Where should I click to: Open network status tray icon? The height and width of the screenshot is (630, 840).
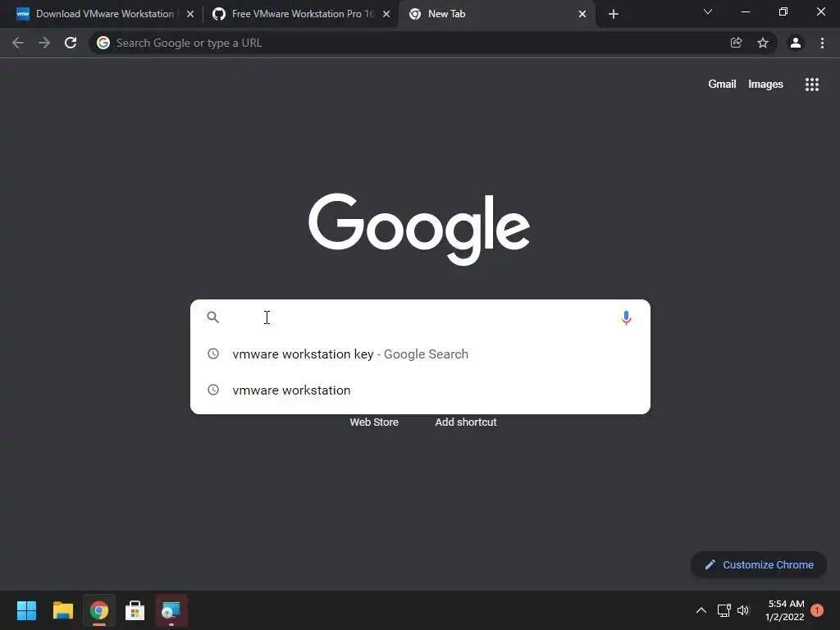pyautogui.click(x=724, y=610)
